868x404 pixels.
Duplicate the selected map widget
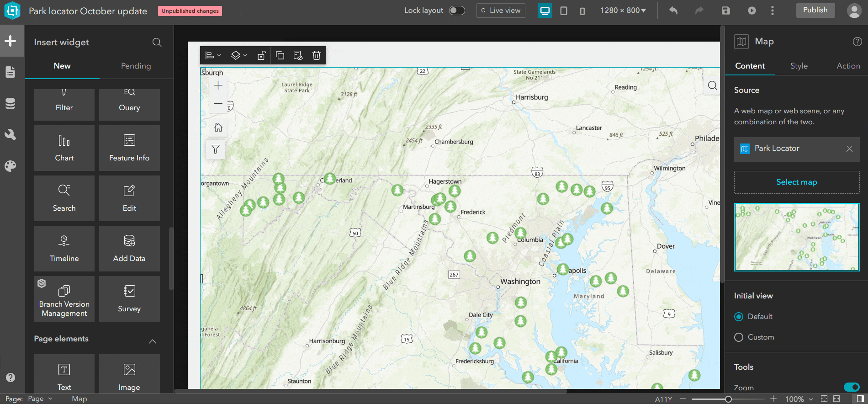coord(280,55)
